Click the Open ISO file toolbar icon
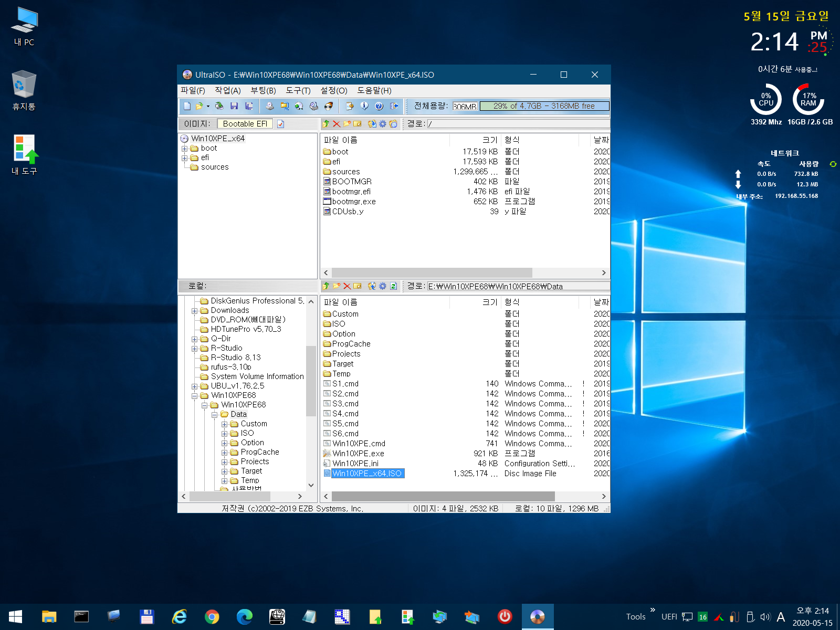840x630 pixels. [199, 106]
